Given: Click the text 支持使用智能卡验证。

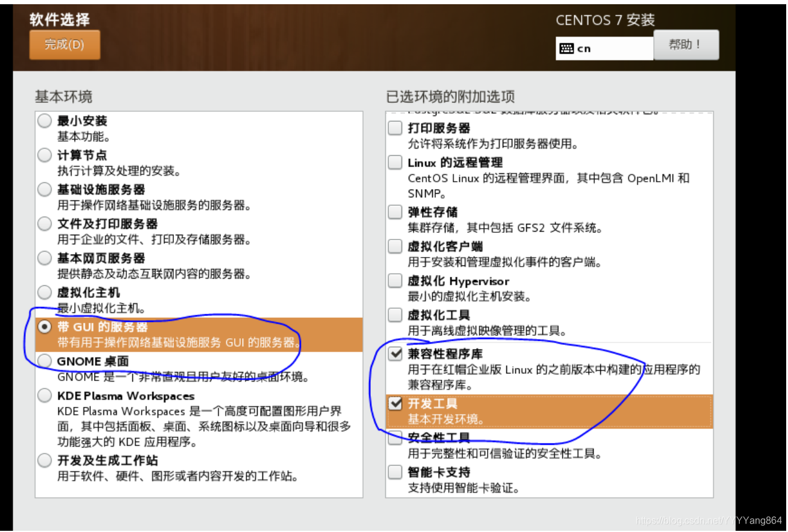Looking at the screenshot, I should click(464, 488).
